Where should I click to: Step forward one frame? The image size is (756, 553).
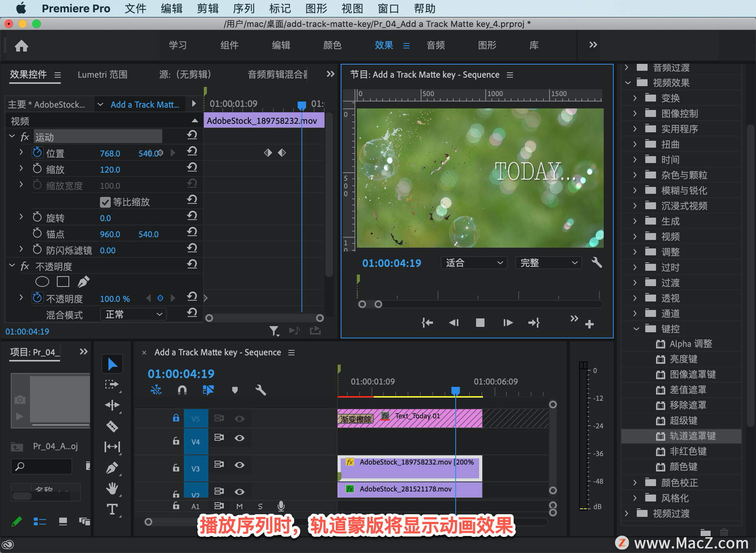tap(508, 323)
